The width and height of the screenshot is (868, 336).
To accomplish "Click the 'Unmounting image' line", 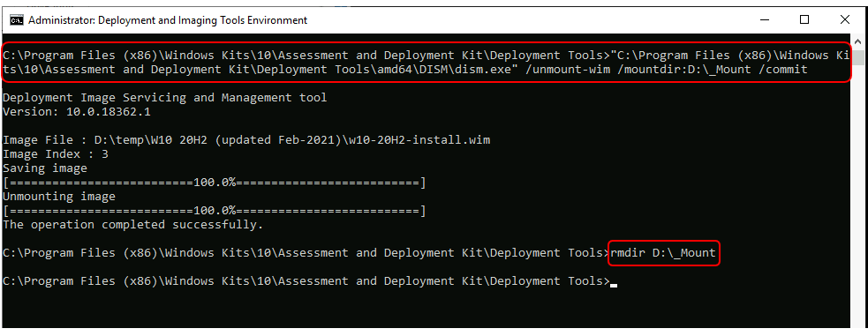I will [59, 196].
